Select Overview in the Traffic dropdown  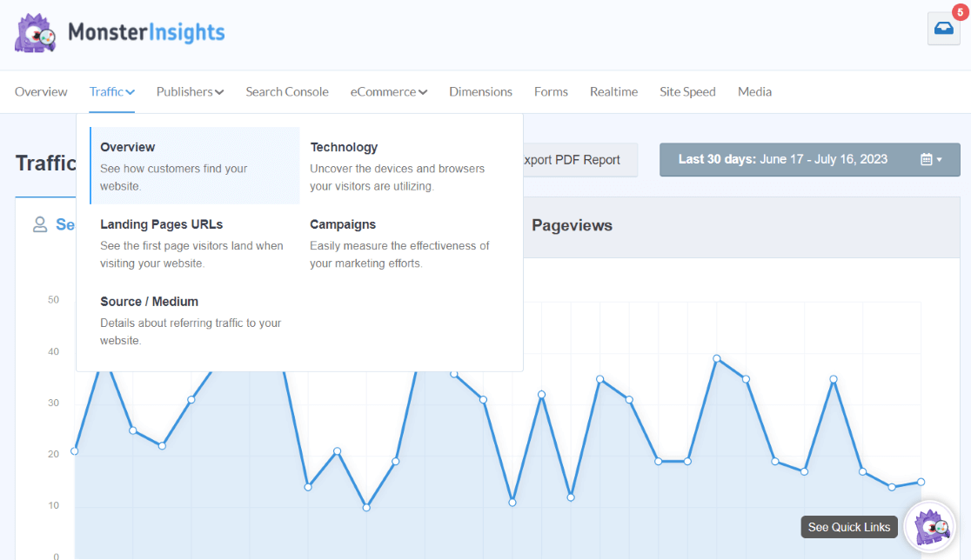pos(194,165)
